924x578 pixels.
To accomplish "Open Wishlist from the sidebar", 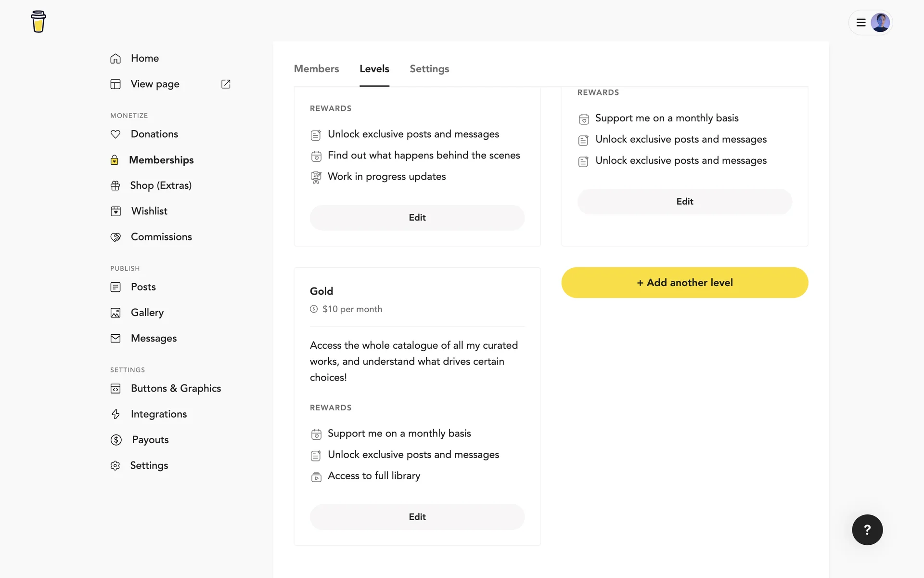I will coord(149,211).
